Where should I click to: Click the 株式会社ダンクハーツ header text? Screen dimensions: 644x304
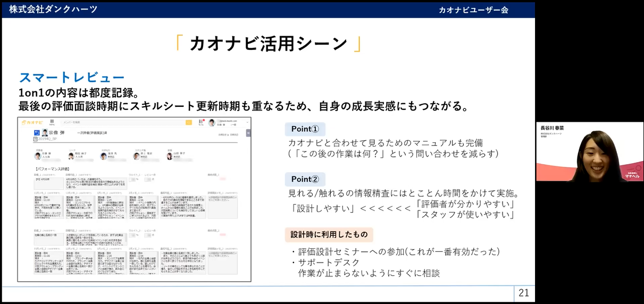click(53, 9)
